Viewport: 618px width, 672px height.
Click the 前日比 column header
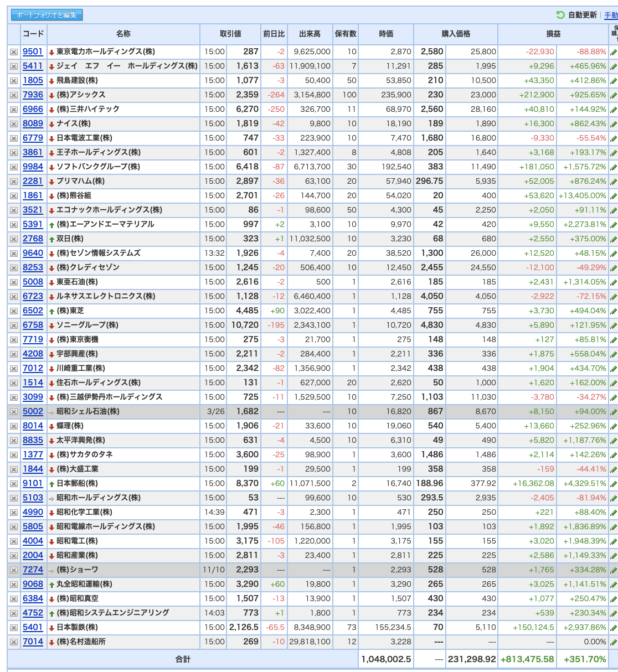pyautogui.click(x=274, y=34)
